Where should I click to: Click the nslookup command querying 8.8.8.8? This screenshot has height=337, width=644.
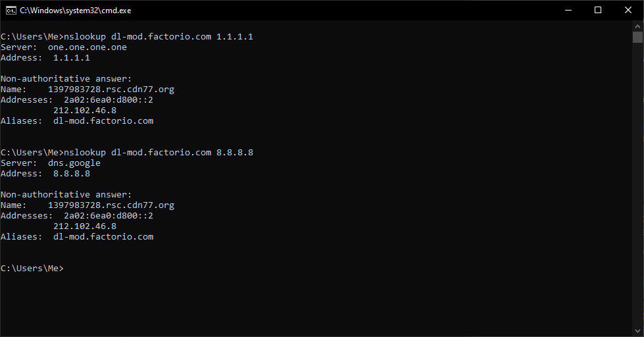(x=158, y=153)
